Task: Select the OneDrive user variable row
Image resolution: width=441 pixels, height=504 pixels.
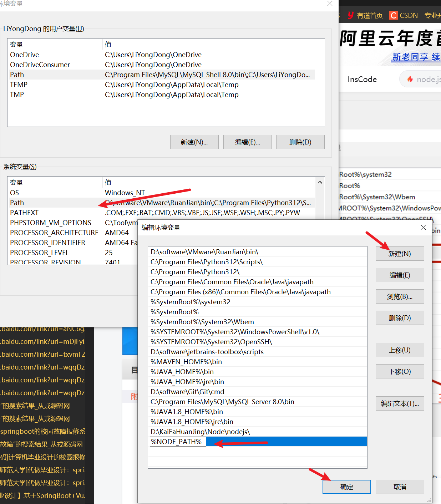Action: (161, 55)
